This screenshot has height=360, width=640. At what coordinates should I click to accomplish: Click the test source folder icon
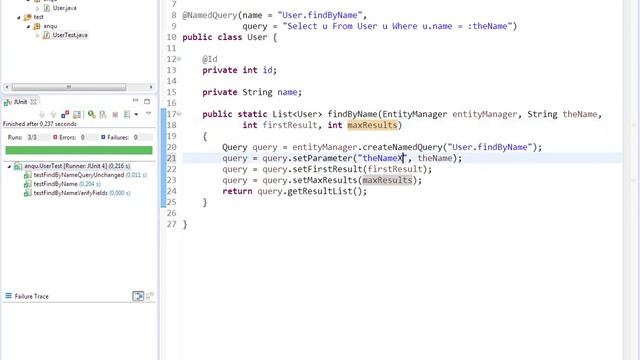27,17
